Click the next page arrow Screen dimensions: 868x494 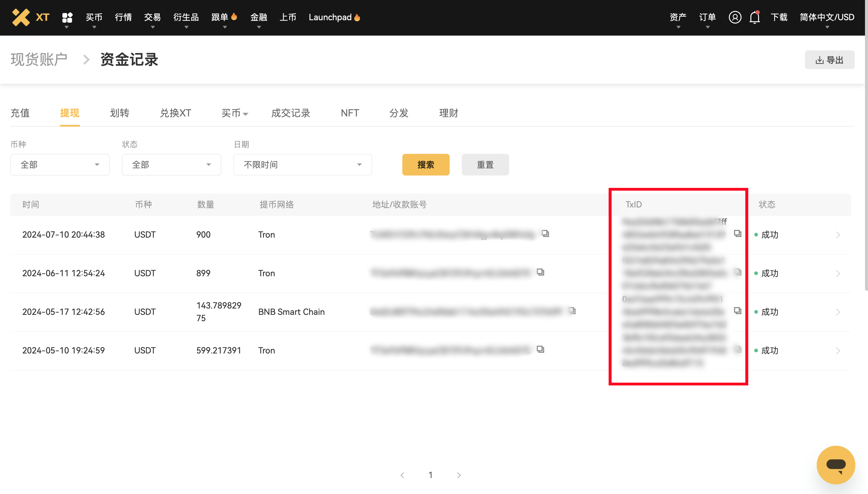(459, 475)
